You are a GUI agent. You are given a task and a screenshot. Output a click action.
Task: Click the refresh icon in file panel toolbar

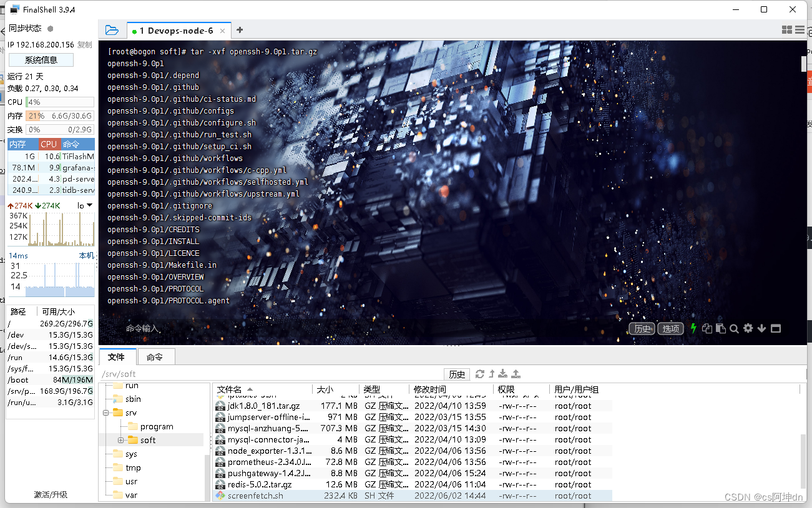[x=480, y=374]
